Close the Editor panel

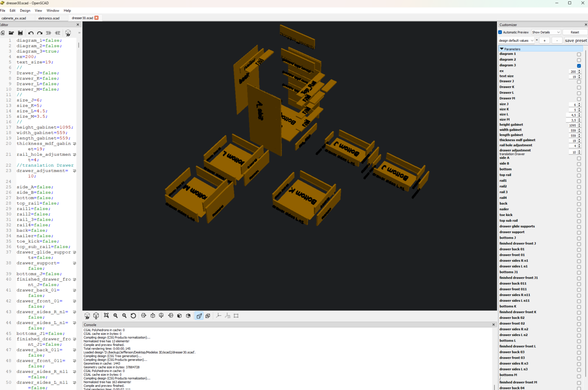point(78,25)
